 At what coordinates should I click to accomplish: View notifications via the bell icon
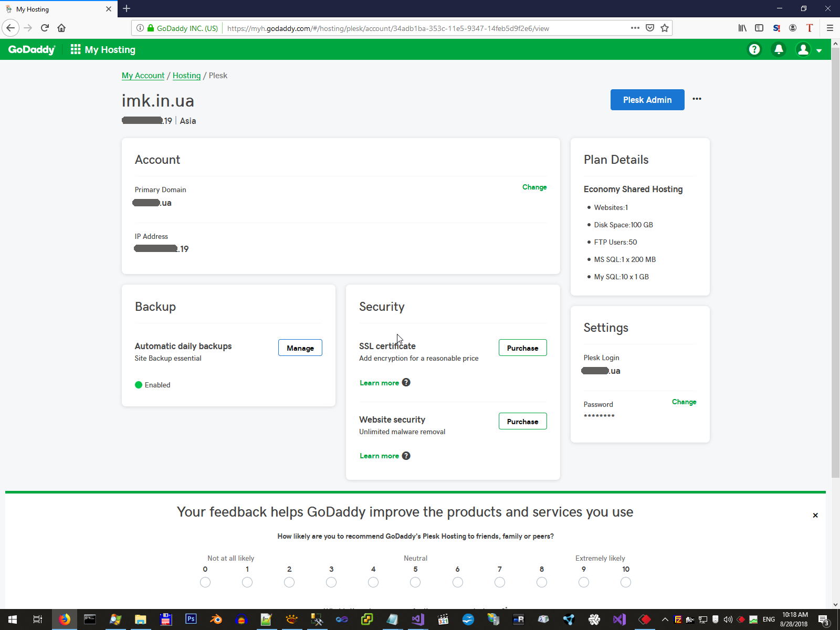tap(779, 49)
